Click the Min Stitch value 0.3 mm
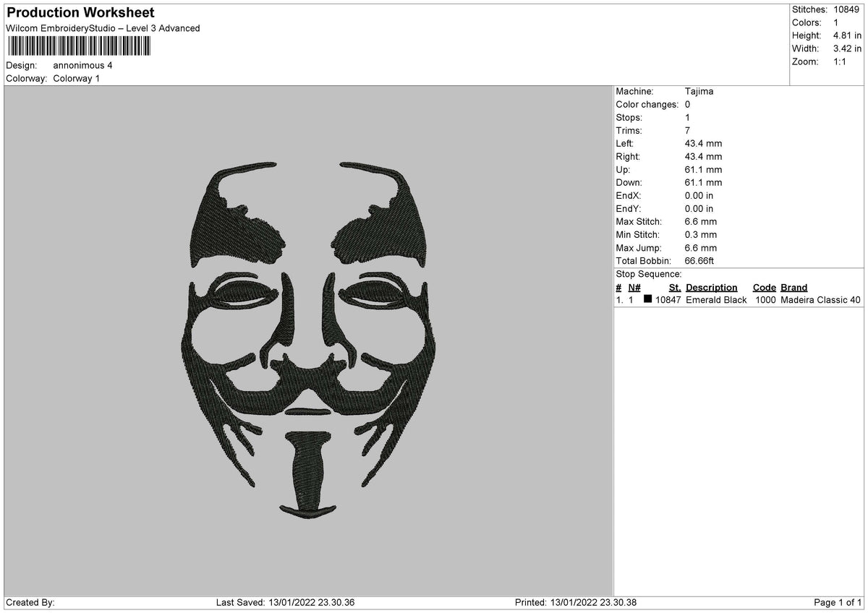Screen dimensions: 868x613 click(701, 234)
